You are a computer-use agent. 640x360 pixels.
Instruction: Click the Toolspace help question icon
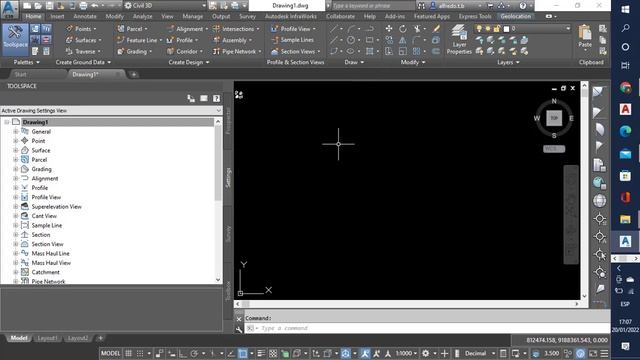pyautogui.click(x=216, y=98)
